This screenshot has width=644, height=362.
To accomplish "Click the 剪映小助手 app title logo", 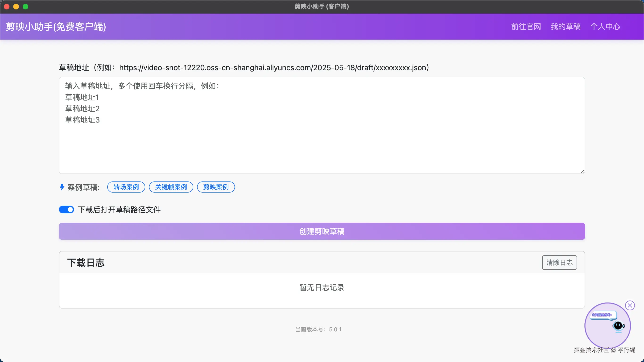I will coord(56,26).
